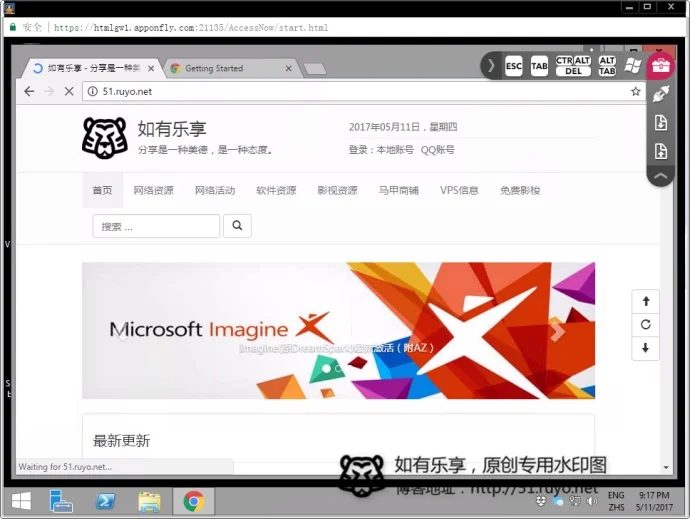Switch to the Getting Started tab
690x519 pixels.
pos(229,68)
